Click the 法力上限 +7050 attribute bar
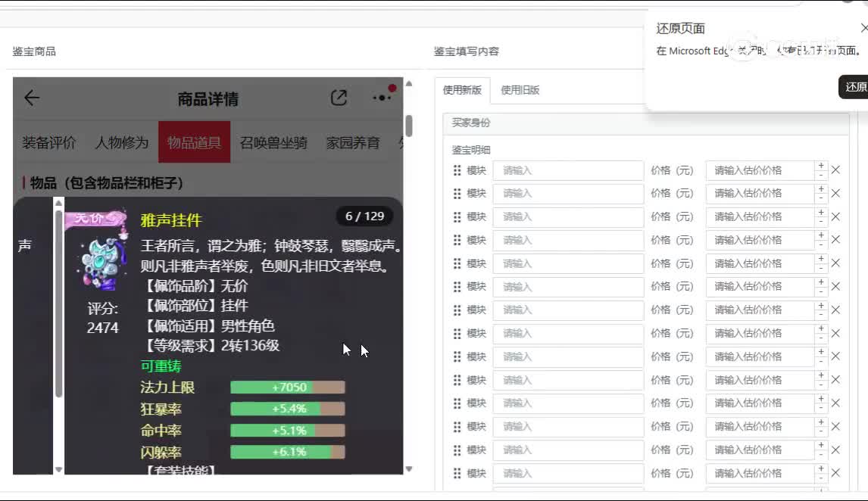868x501 pixels. pyautogui.click(x=288, y=387)
